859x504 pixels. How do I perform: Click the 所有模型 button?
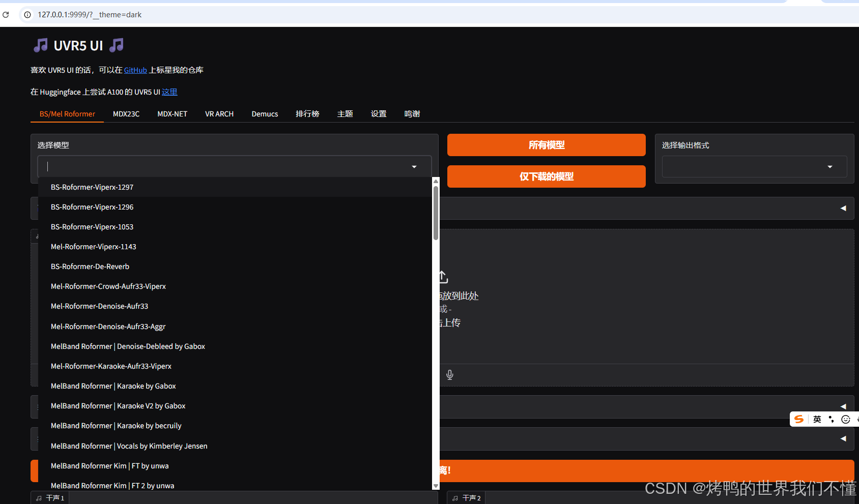tap(547, 145)
